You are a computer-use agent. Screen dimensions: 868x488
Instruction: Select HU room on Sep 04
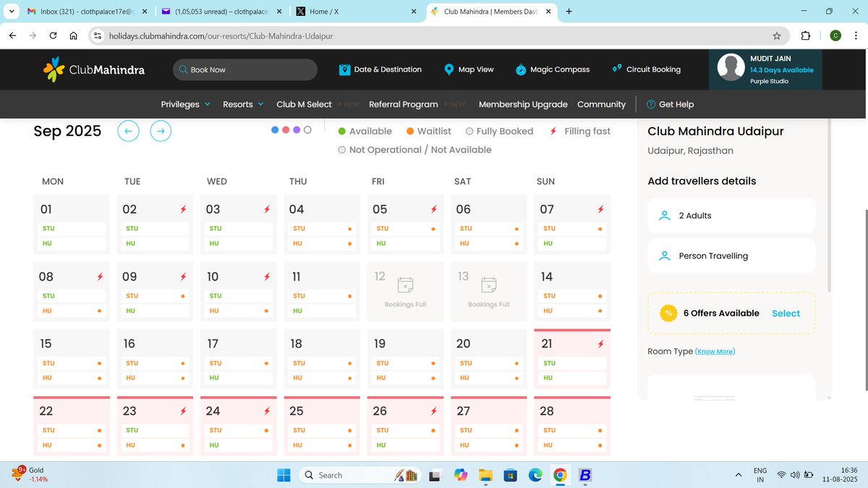pos(322,244)
